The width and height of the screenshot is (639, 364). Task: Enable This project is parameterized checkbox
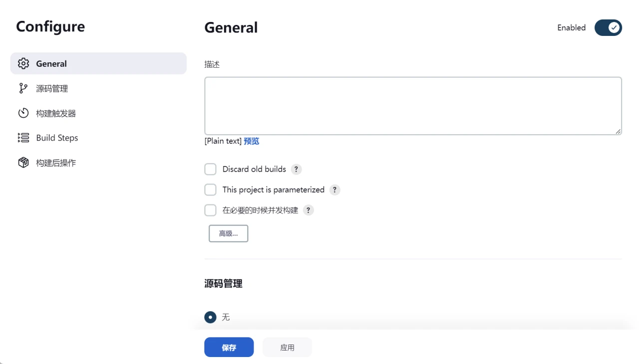coord(211,190)
